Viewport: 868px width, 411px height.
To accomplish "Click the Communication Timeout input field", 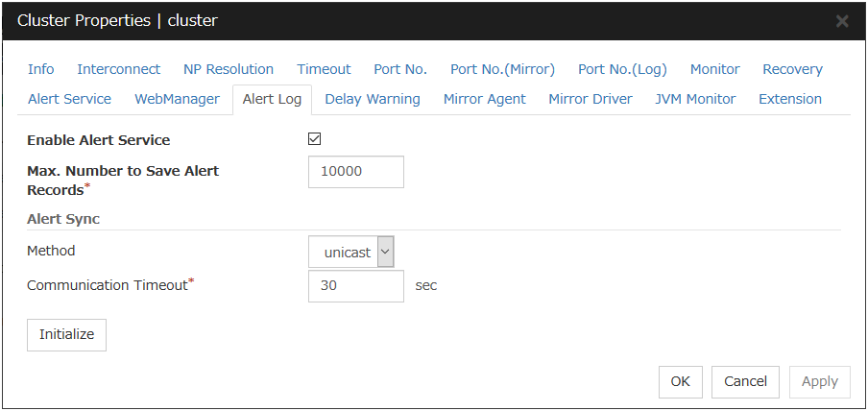I will click(x=355, y=285).
